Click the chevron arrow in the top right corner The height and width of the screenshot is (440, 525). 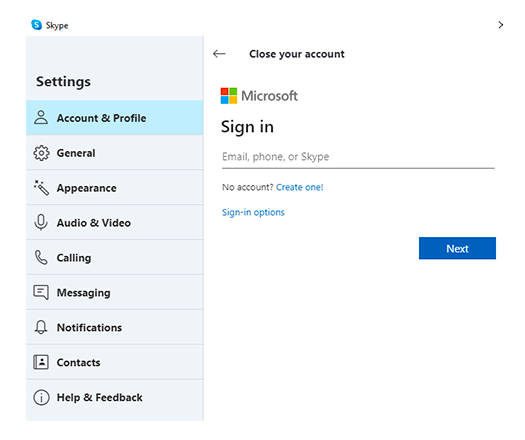click(x=501, y=25)
